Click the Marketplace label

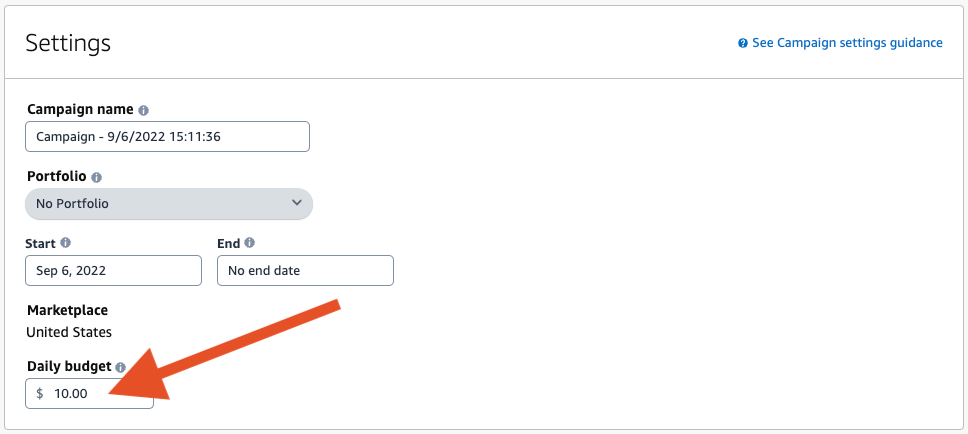67,310
